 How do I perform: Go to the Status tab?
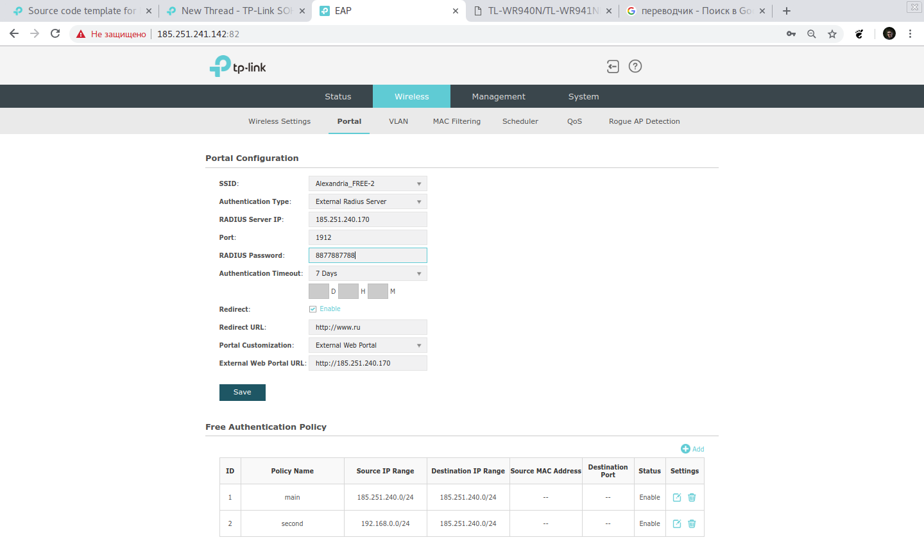pos(338,97)
